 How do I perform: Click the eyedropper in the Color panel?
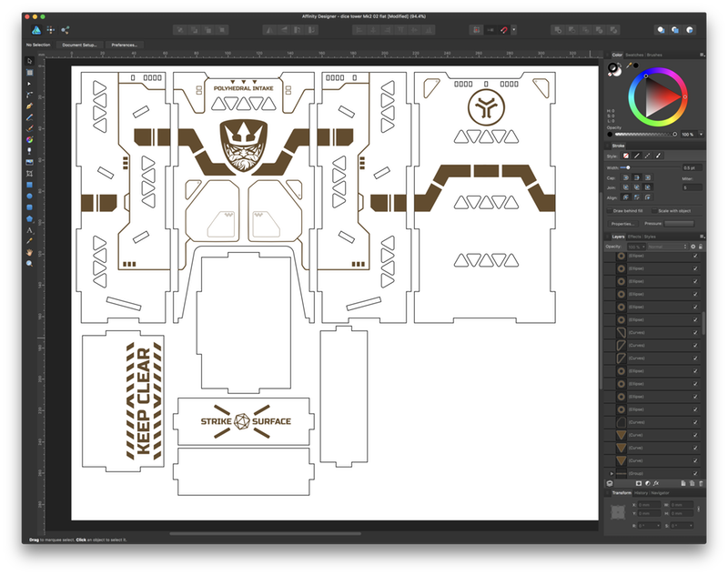pyautogui.click(x=629, y=66)
